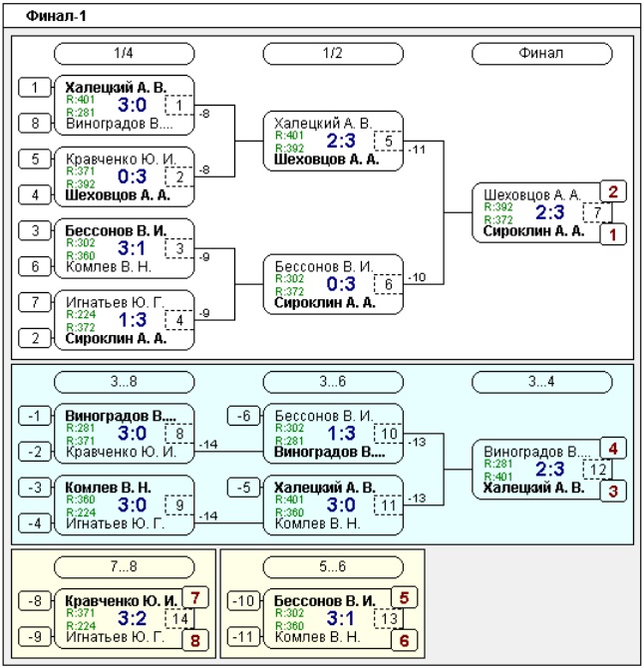Select the 3...4 round header
644x668 pixels.
pyautogui.click(x=541, y=381)
